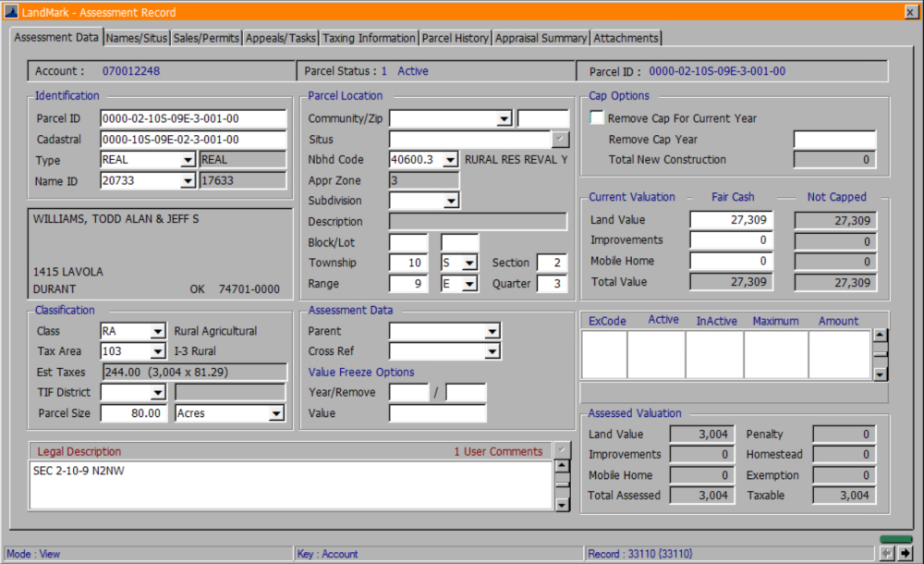Switch to the Attachments tab
924x564 pixels.
pos(626,38)
